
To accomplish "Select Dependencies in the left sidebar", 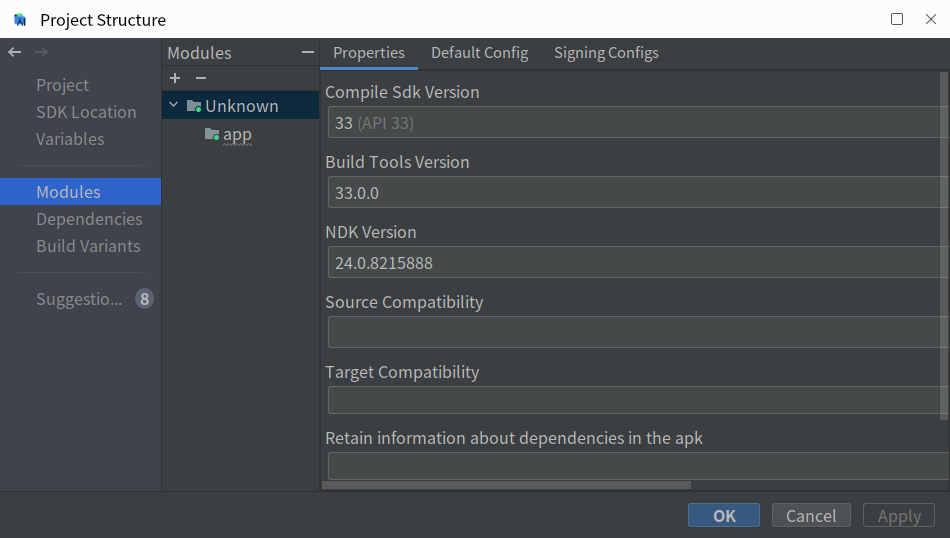I will coord(89,219).
